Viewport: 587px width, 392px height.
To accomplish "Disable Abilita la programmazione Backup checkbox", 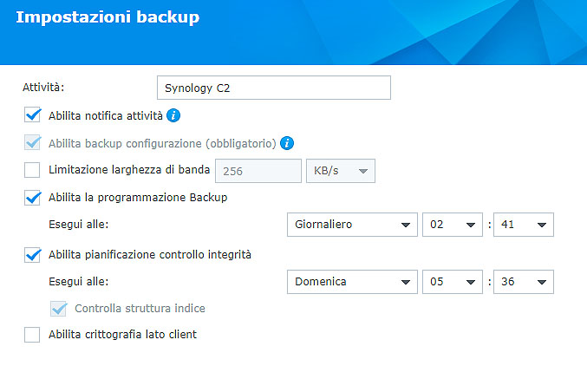I will 33,198.
